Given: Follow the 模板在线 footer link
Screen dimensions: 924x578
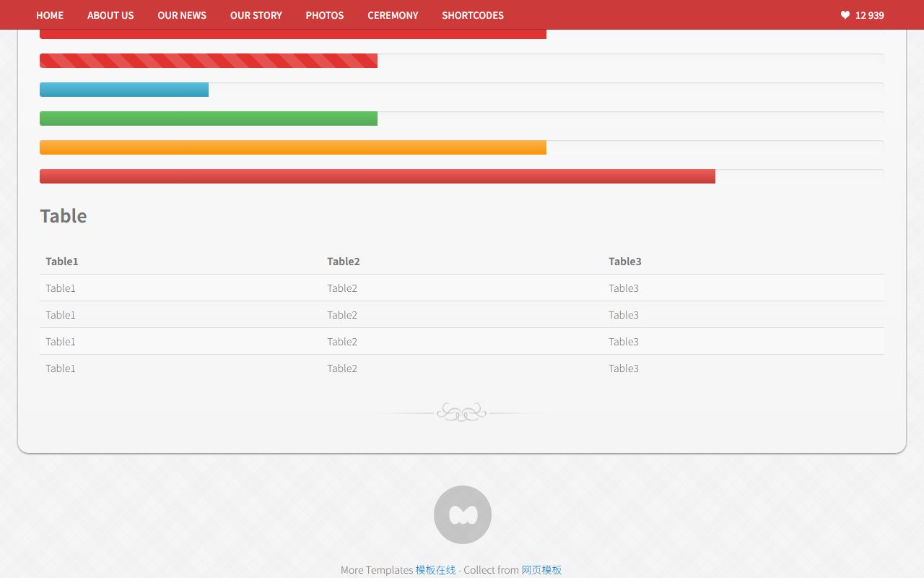Looking at the screenshot, I should (435, 570).
